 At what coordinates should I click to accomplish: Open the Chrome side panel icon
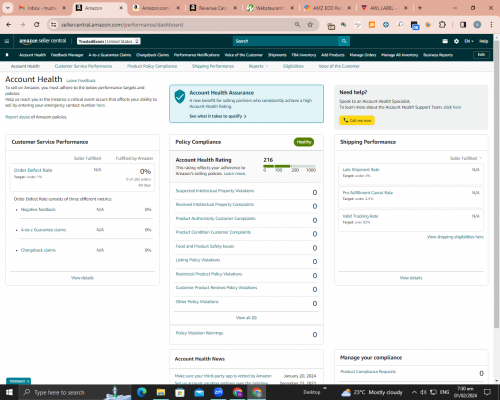point(463,25)
